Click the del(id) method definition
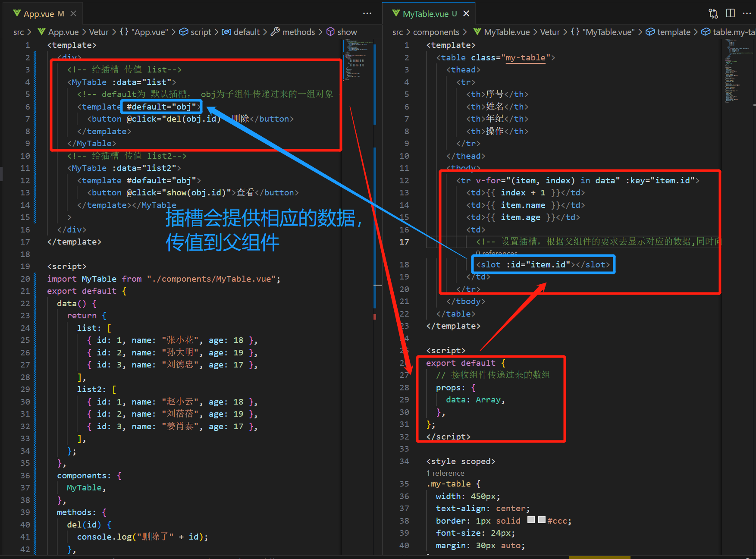This screenshot has width=756, height=559. [x=89, y=525]
